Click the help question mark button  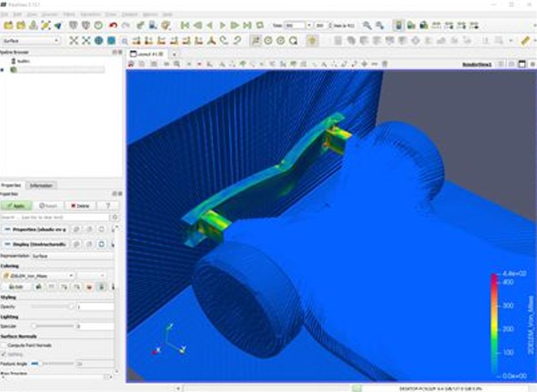pyautogui.click(x=108, y=206)
